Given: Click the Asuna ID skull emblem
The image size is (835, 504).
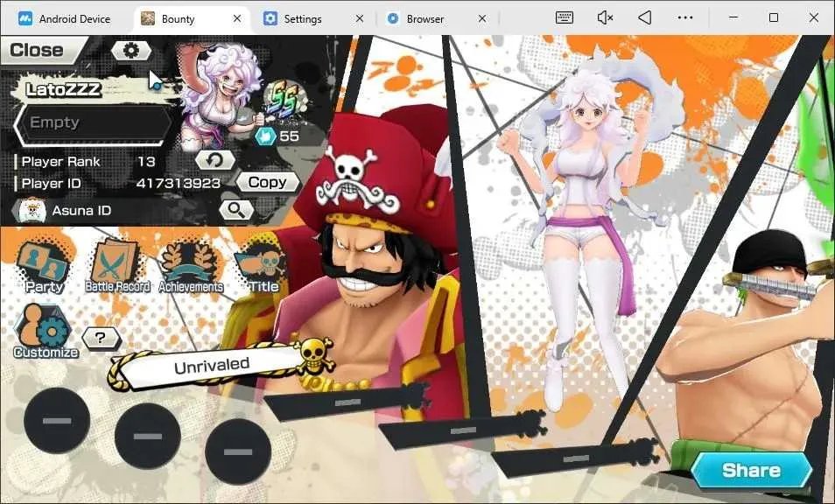Looking at the screenshot, I should (x=32, y=211).
